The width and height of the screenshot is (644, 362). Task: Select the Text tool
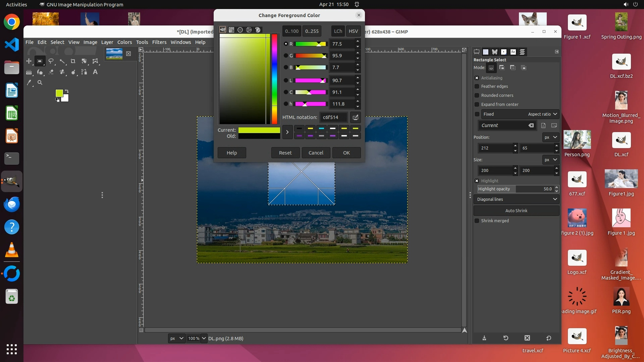(95, 72)
